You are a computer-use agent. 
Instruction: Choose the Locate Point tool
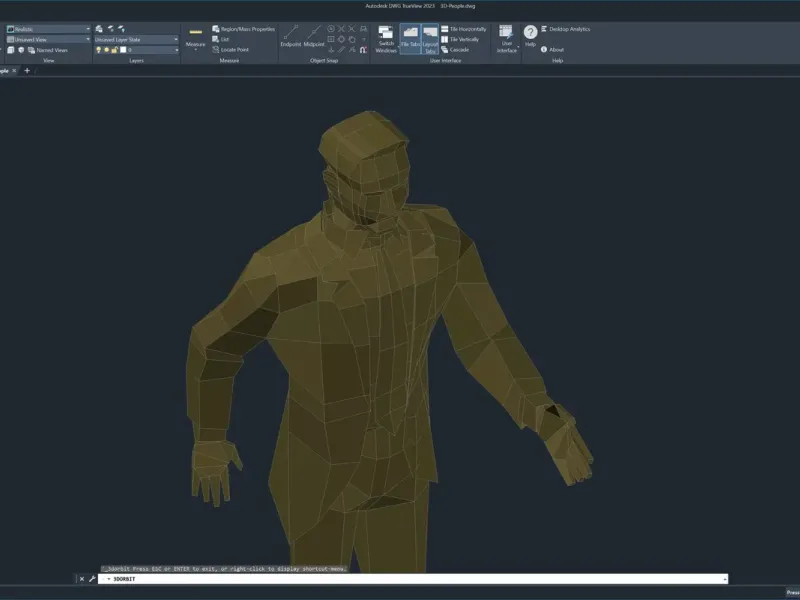tap(235, 49)
